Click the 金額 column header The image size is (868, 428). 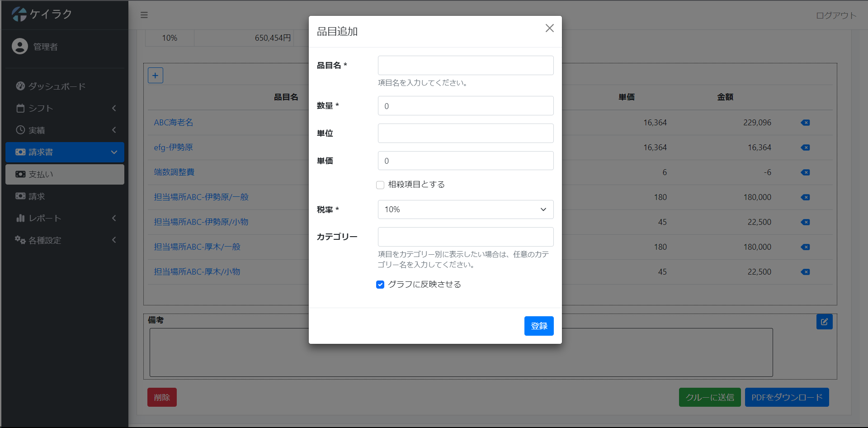[x=725, y=97]
